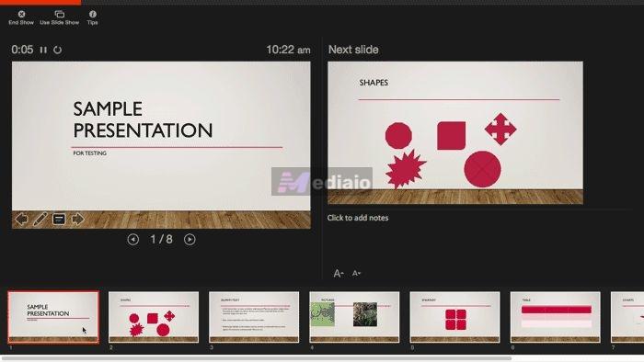Pause the presentation timer

(x=43, y=50)
